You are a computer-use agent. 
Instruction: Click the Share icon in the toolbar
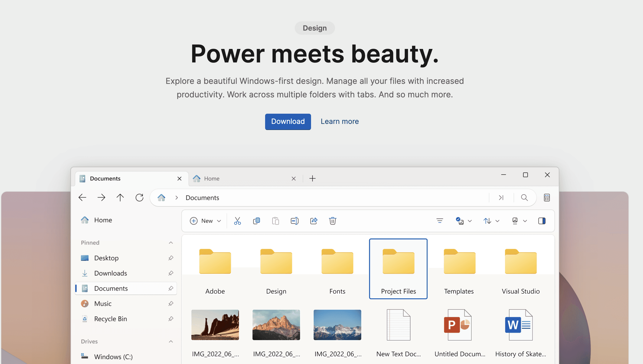[x=314, y=221]
